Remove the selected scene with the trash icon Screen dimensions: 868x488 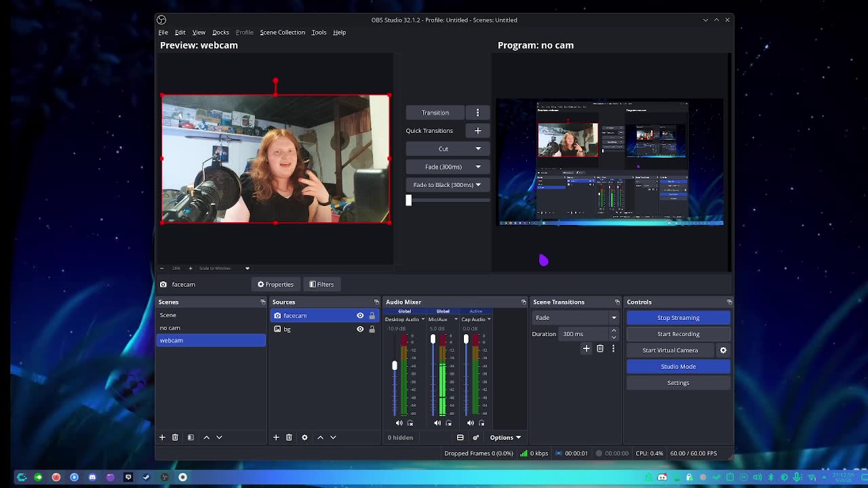point(175,437)
